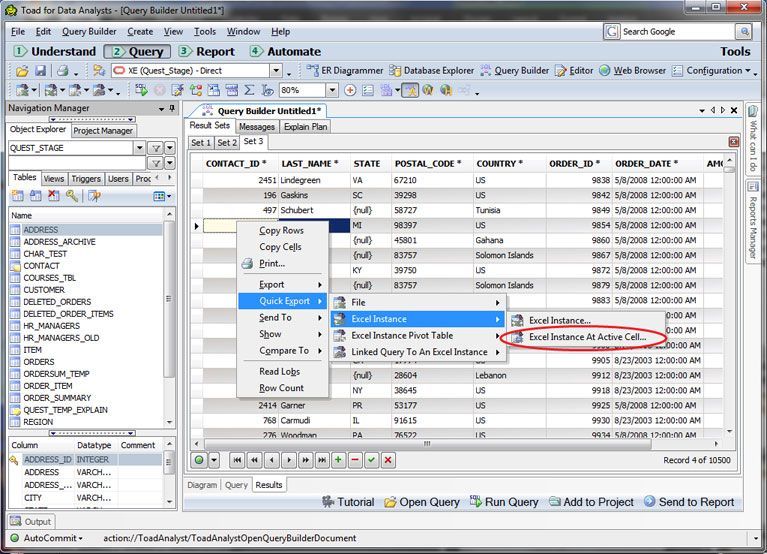Open the Reports Manager side panel
767x554 pixels.
click(753, 220)
